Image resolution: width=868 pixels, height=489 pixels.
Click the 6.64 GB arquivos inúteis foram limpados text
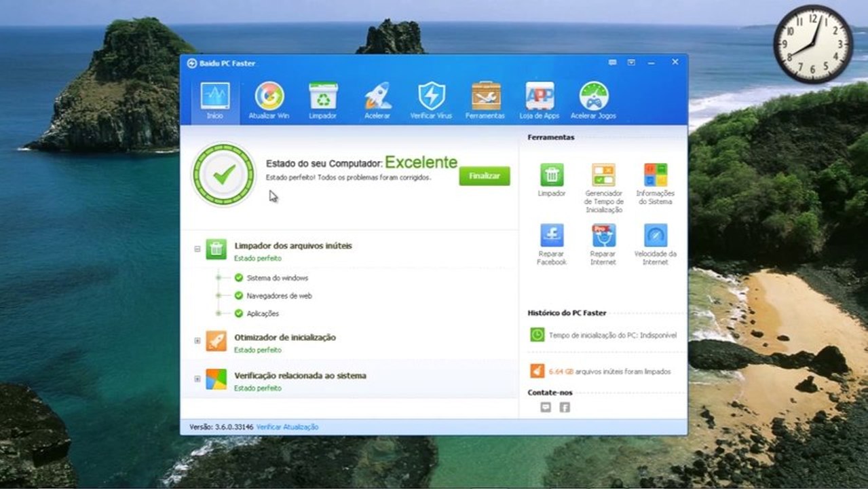(x=609, y=372)
